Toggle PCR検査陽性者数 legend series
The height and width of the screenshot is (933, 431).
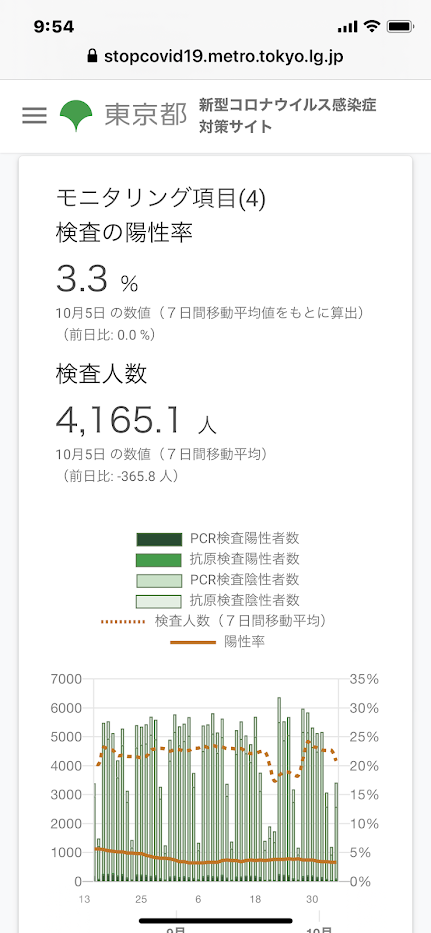(x=217, y=539)
